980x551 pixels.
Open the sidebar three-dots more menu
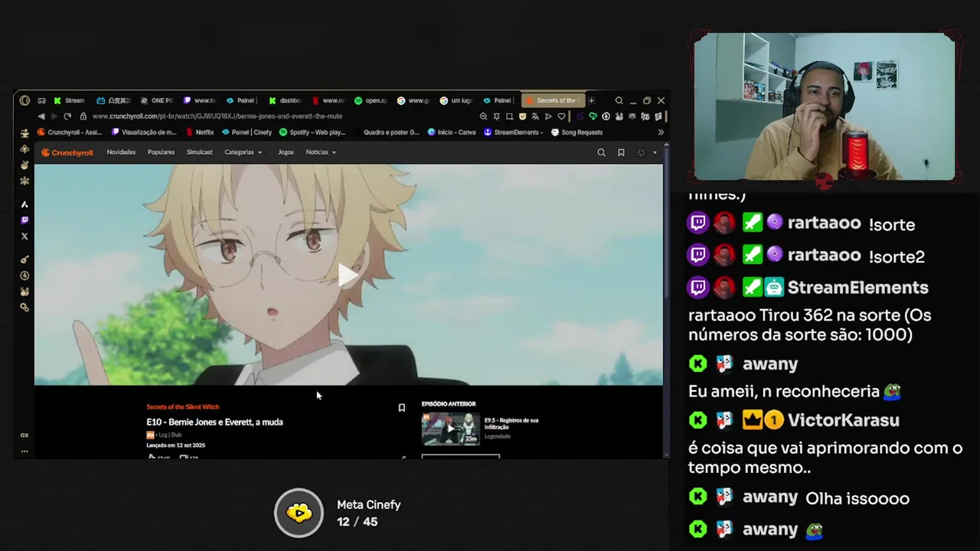(x=24, y=451)
